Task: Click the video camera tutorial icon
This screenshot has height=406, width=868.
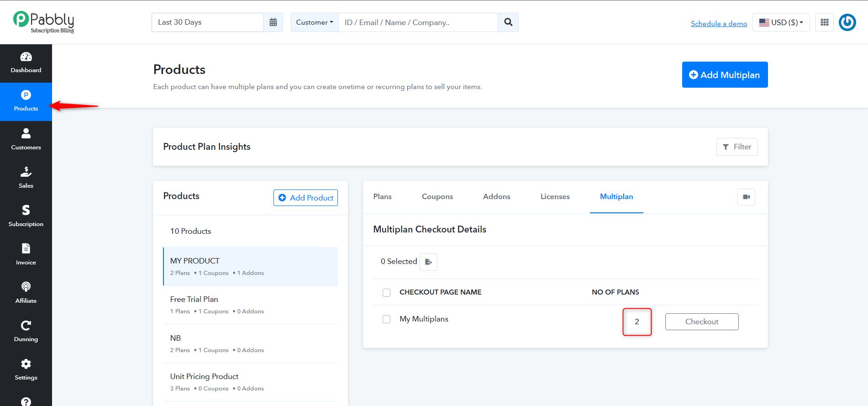Action: coord(746,197)
